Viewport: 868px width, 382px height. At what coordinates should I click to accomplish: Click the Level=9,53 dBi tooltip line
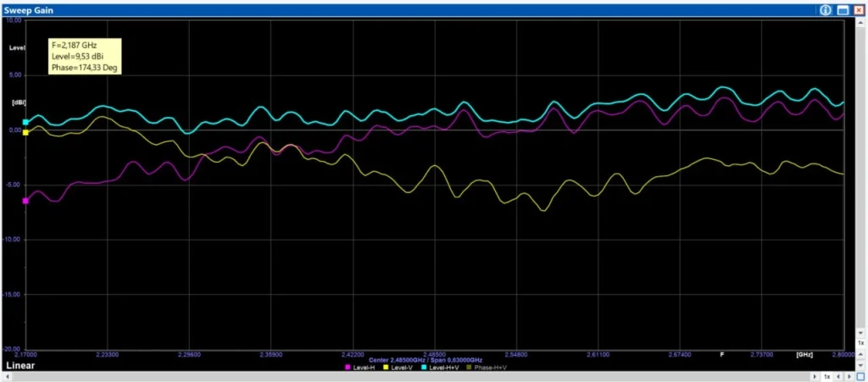click(79, 57)
